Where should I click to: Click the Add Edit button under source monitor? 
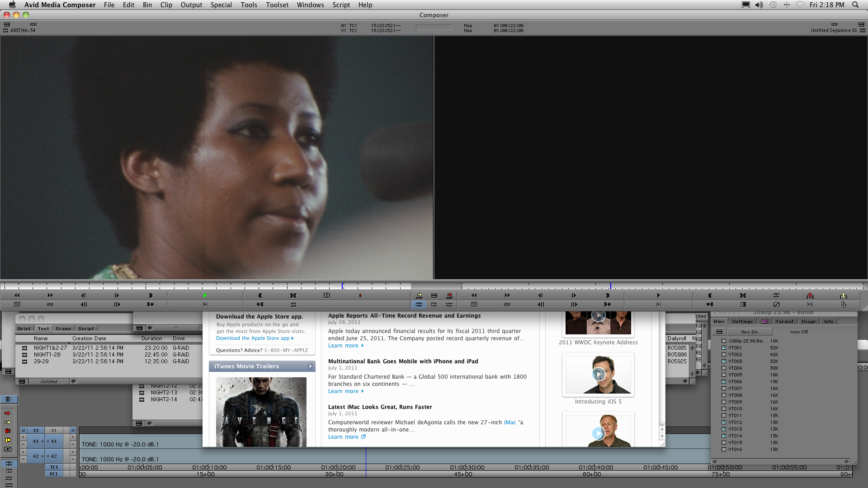(x=327, y=296)
